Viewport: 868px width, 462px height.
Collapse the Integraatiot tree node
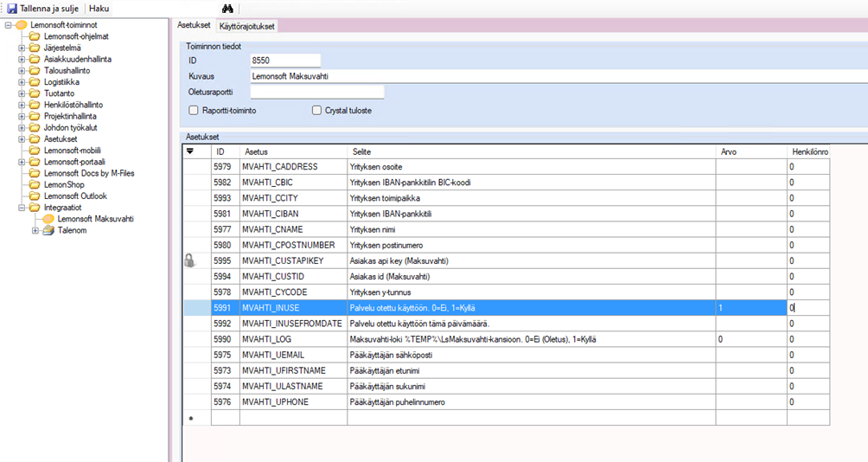(x=22, y=208)
